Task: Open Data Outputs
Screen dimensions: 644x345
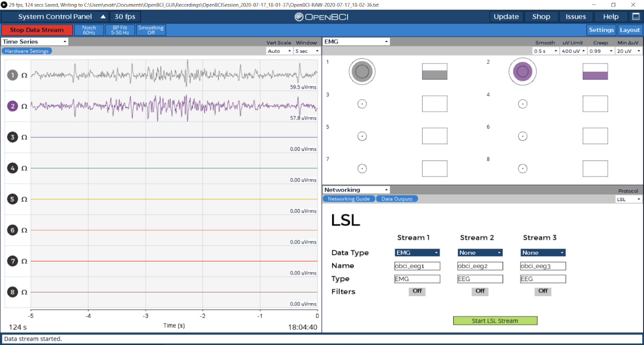Action: pos(397,199)
